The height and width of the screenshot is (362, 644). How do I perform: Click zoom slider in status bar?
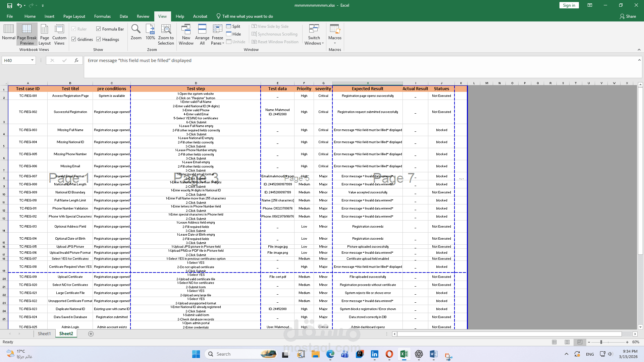point(601,342)
